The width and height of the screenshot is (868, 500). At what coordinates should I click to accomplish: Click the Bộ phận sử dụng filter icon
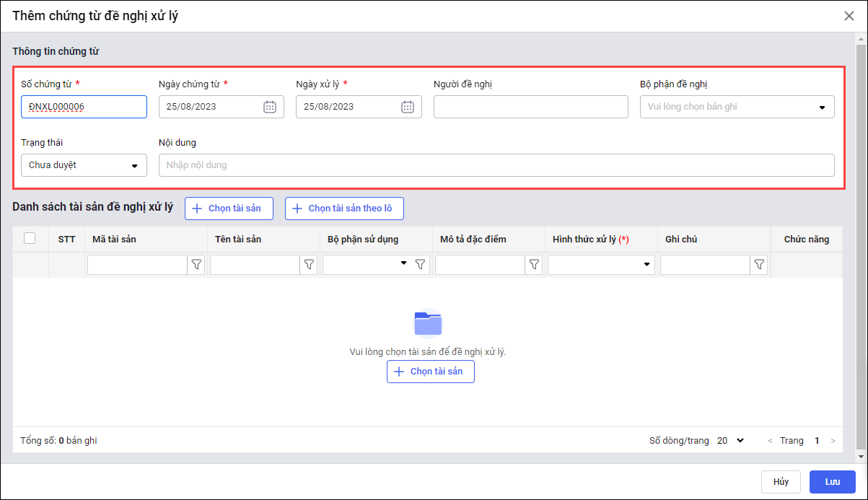pyautogui.click(x=421, y=265)
